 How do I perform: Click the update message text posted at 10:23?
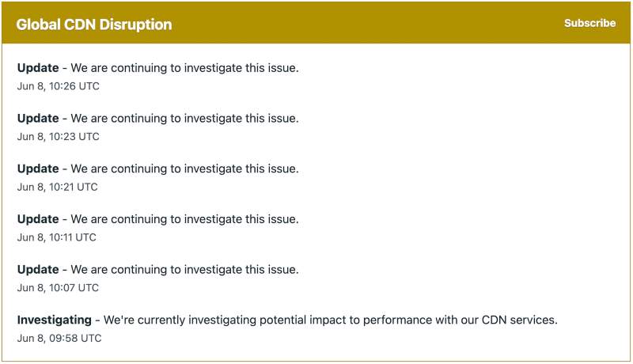pyautogui.click(x=185, y=119)
